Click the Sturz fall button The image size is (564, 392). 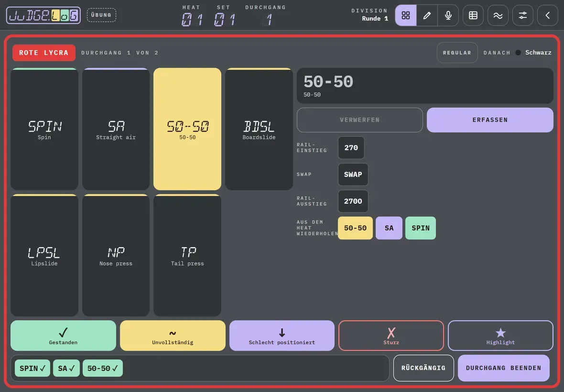(391, 336)
